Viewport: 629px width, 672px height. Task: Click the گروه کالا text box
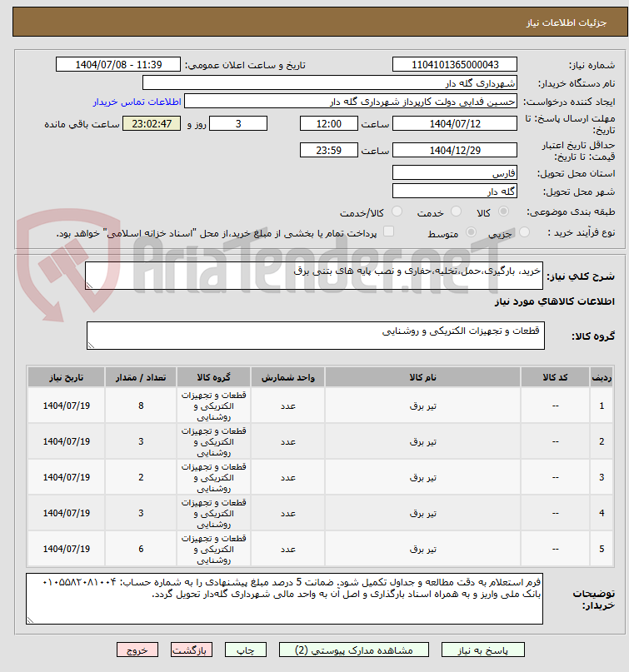[316, 336]
